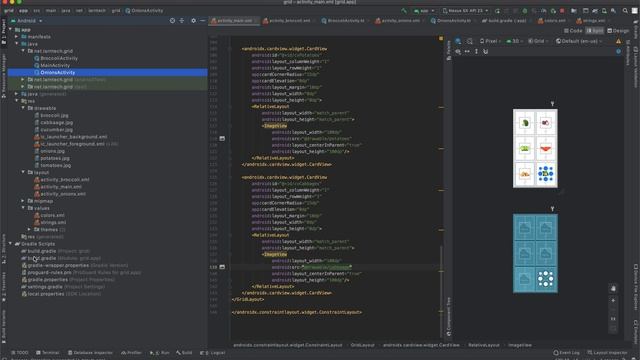Viewport: 640px width, 360px height.
Task: Click the Debug app bug icon
Action: click(525, 11)
